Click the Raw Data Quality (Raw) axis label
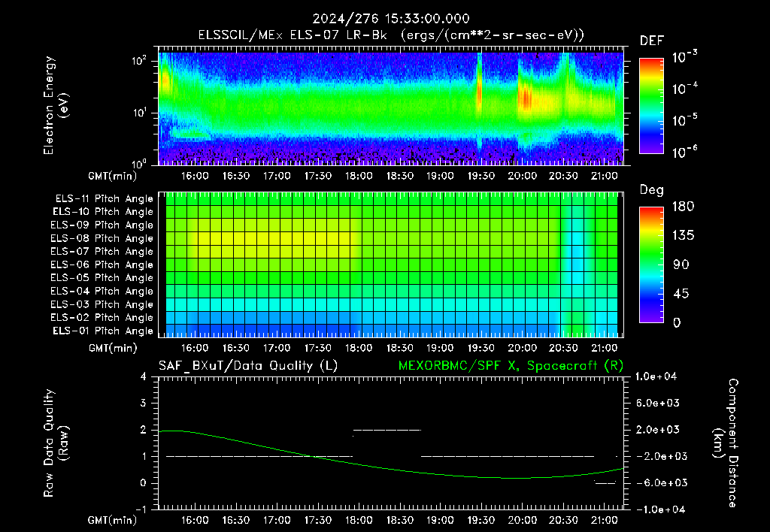Screen dimensions: 770x532 coord(56,443)
